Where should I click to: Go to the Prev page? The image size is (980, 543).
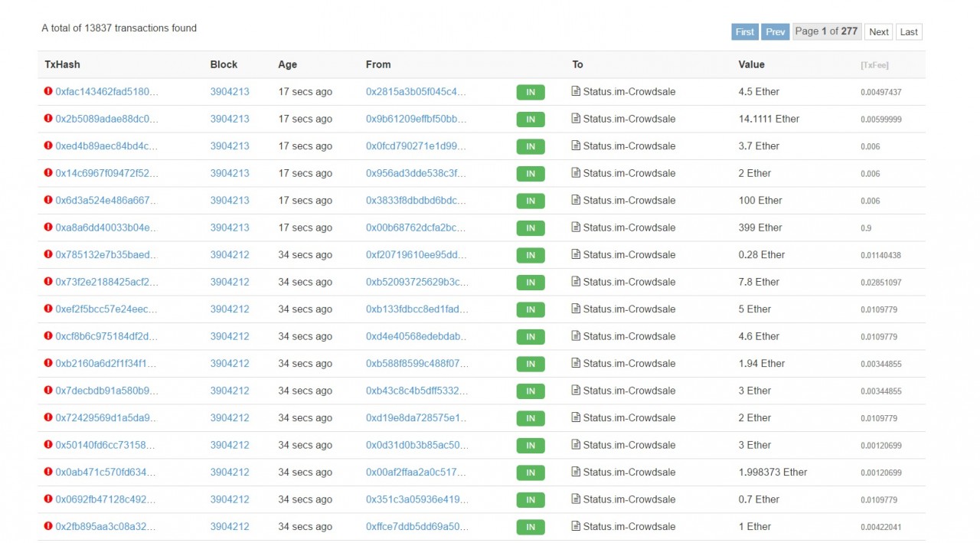point(776,31)
